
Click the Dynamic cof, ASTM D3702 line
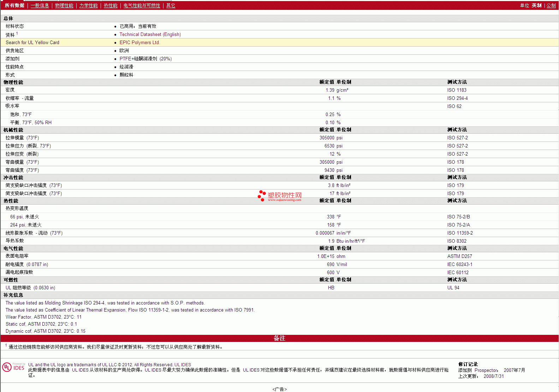pyautogui.click(x=45, y=331)
